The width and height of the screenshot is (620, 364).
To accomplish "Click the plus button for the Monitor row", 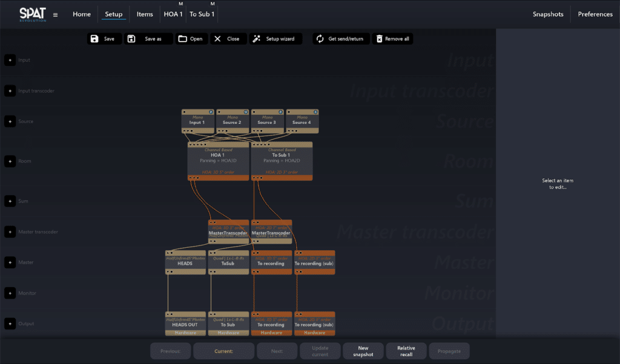I will click(10, 293).
